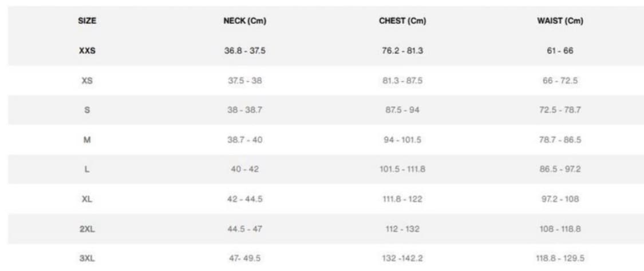Click waist value 97.2 - 108
644x271 pixels.
(x=560, y=200)
